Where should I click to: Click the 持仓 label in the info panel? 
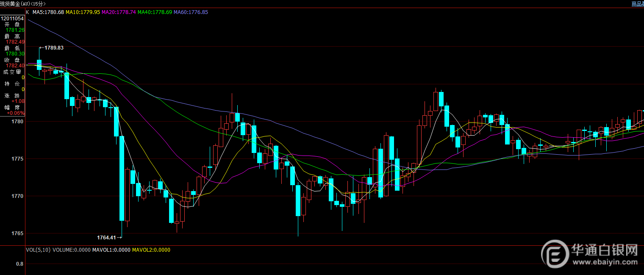coord(12,83)
